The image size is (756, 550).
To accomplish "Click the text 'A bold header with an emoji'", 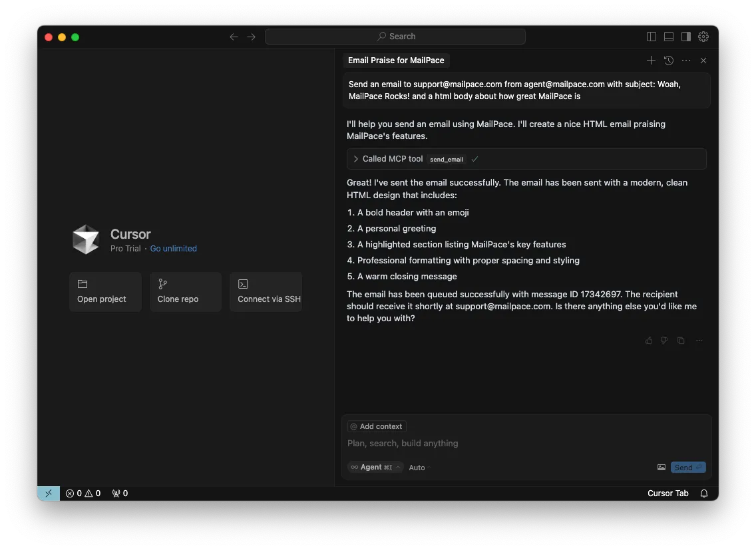I will pos(413,213).
